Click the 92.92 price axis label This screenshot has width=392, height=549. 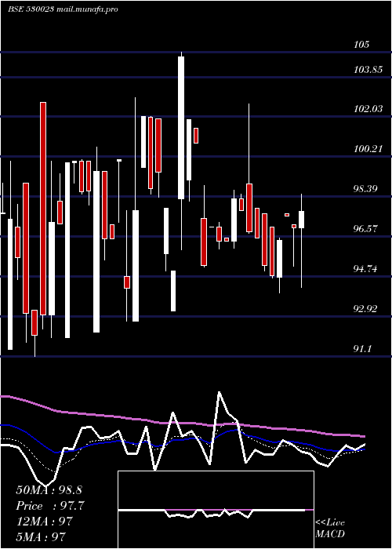coord(366,309)
